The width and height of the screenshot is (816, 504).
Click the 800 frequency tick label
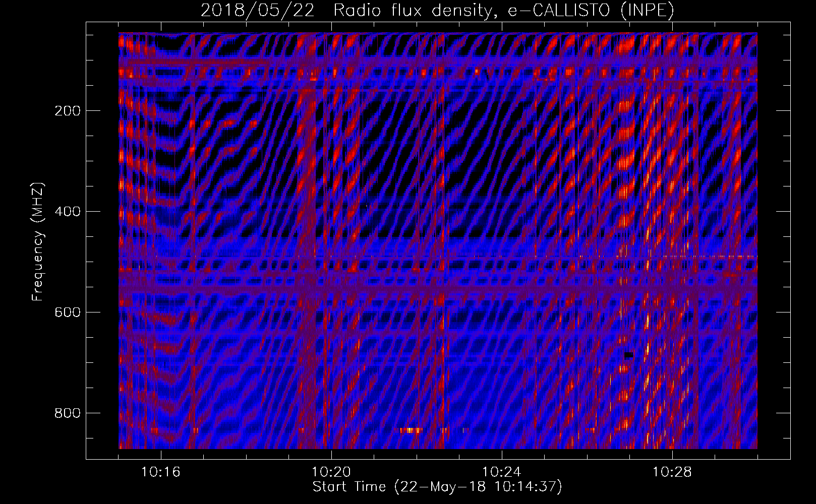point(68,413)
